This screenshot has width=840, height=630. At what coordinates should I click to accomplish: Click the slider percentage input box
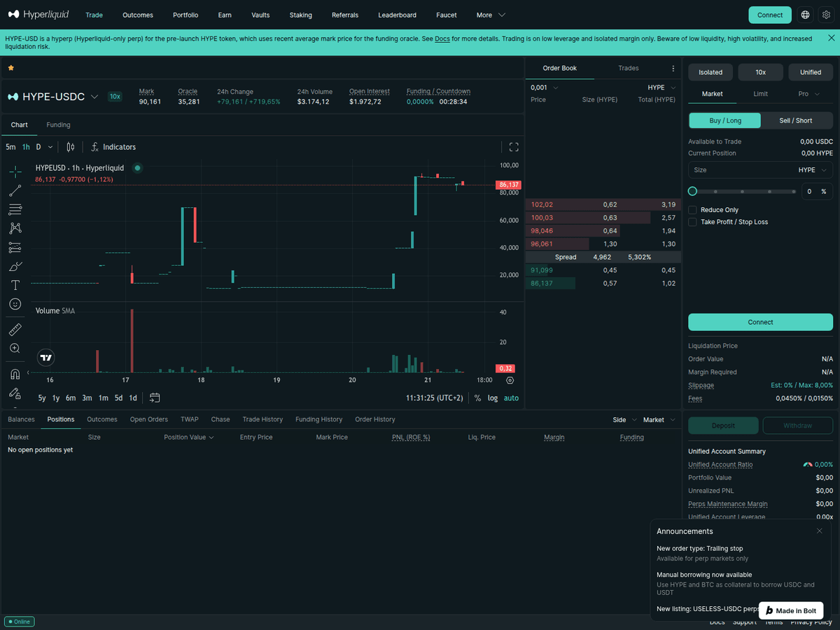(x=817, y=191)
